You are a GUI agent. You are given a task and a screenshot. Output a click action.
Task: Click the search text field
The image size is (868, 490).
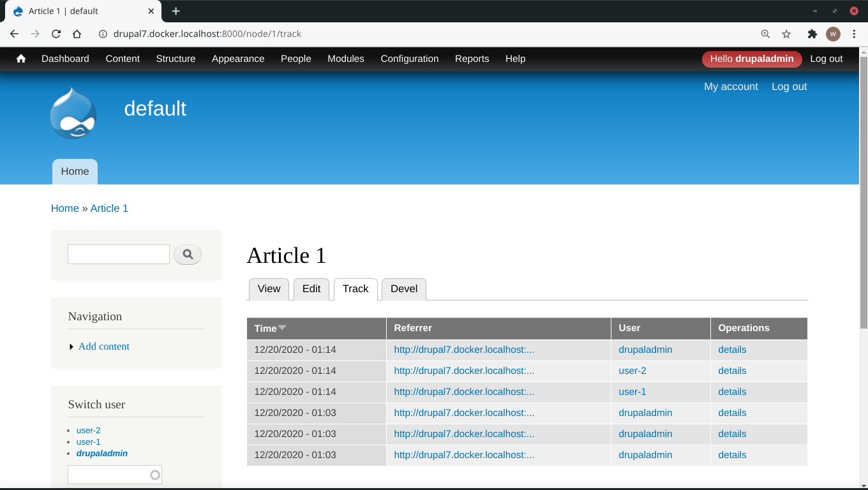[119, 255]
